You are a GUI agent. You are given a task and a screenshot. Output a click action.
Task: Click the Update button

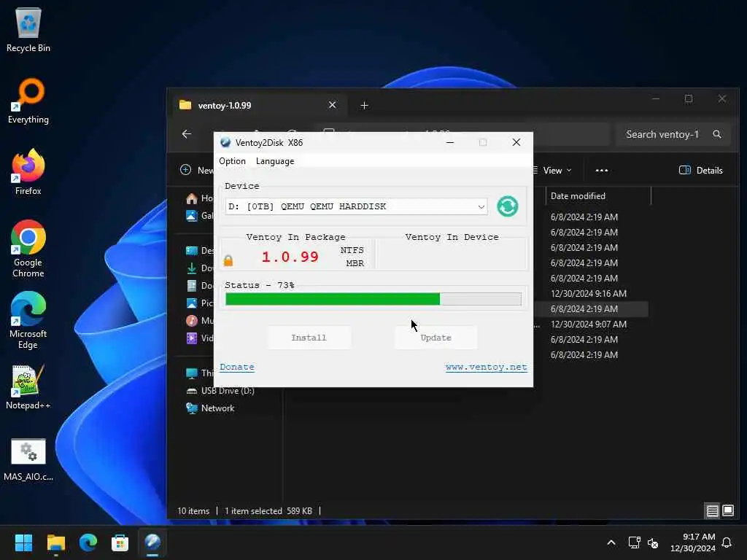point(436,338)
